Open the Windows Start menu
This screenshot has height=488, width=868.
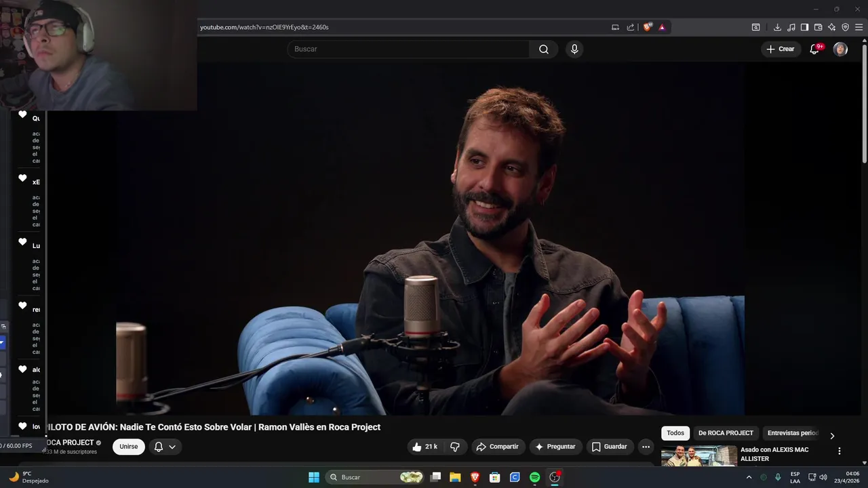point(314,477)
